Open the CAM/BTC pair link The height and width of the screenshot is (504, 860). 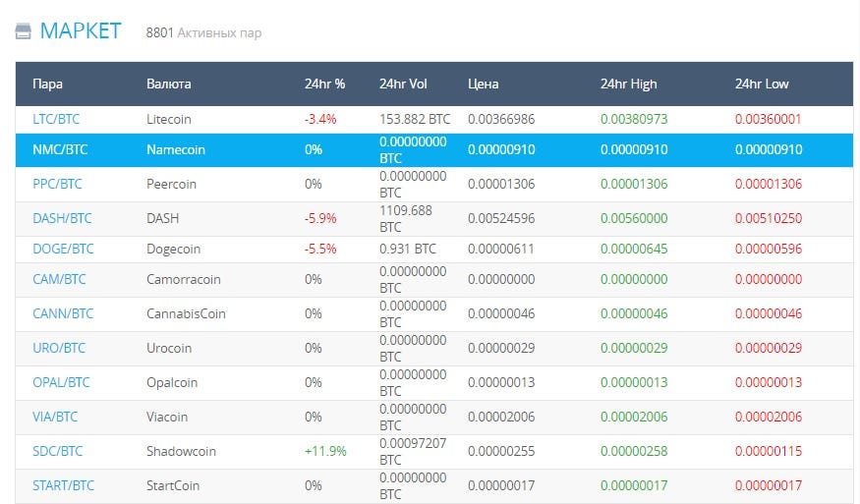point(59,279)
